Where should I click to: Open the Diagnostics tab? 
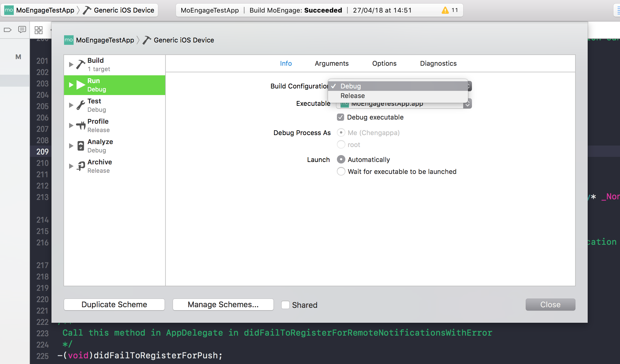click(438, 63)
